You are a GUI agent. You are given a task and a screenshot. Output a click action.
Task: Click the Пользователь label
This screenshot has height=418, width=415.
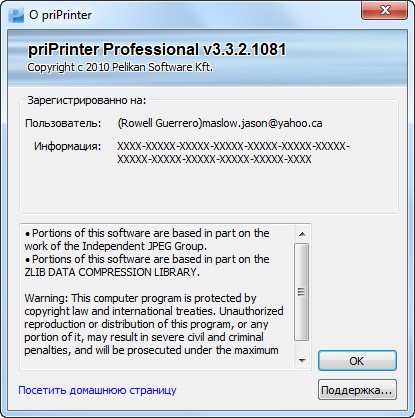tap(63, 123)
